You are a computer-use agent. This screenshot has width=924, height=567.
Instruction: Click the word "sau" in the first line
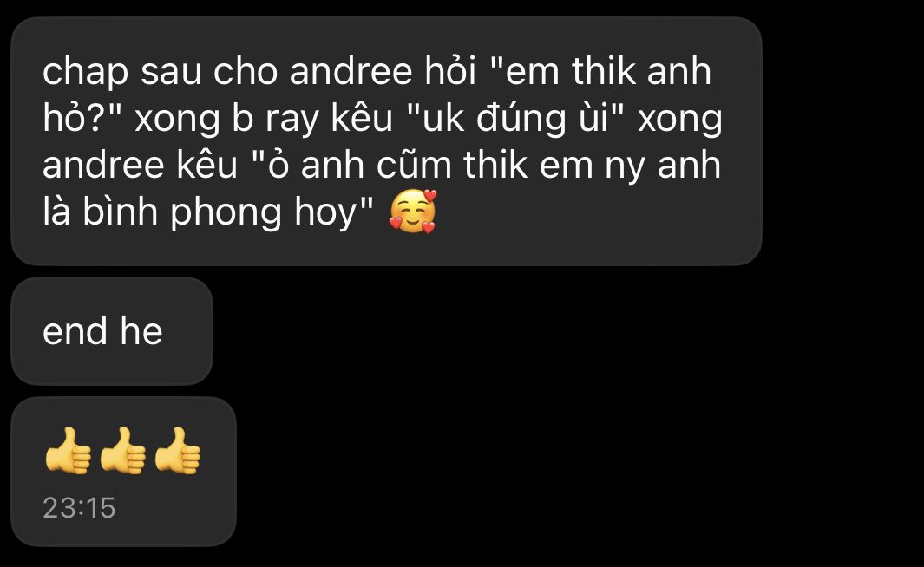(x=171, y=73)
